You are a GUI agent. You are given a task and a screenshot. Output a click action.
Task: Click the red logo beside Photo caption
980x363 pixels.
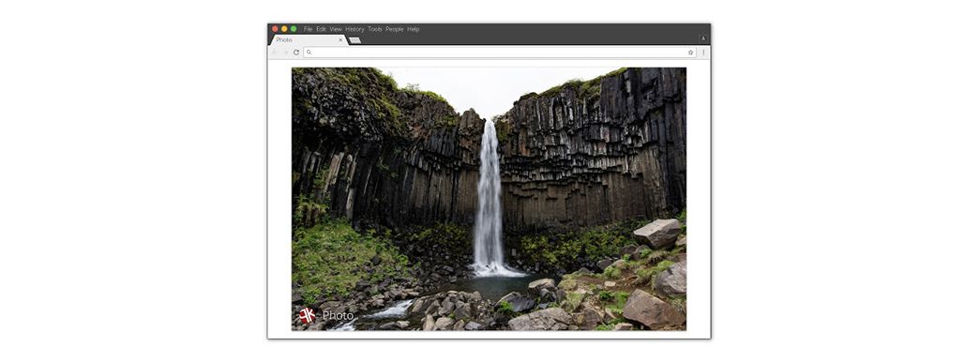pos(307,315)
